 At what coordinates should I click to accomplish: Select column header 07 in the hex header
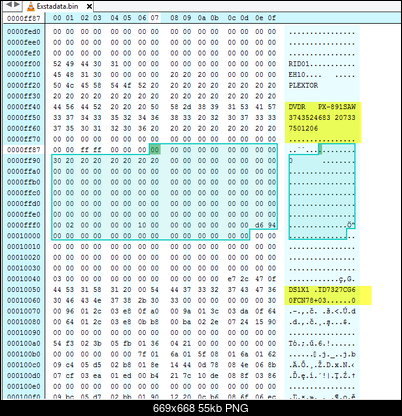[x=154, y=18]
